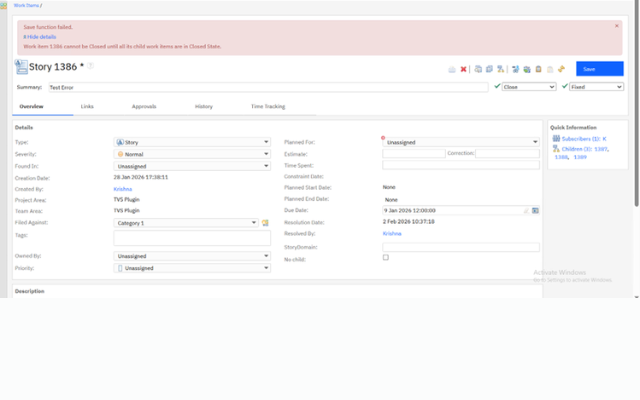Click the Project Area value TVS Plugin
Viewport: 640px width, 400px height.
tap(127, 200)
